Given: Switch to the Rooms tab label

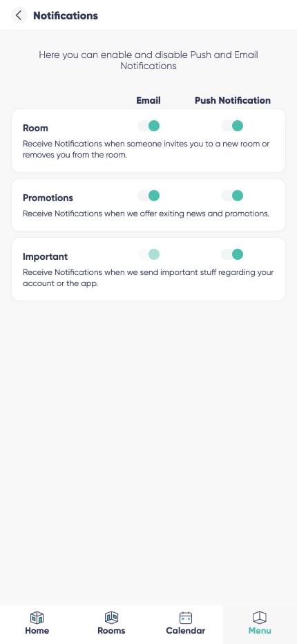Looking at the screenshot, I should point(111,630).
